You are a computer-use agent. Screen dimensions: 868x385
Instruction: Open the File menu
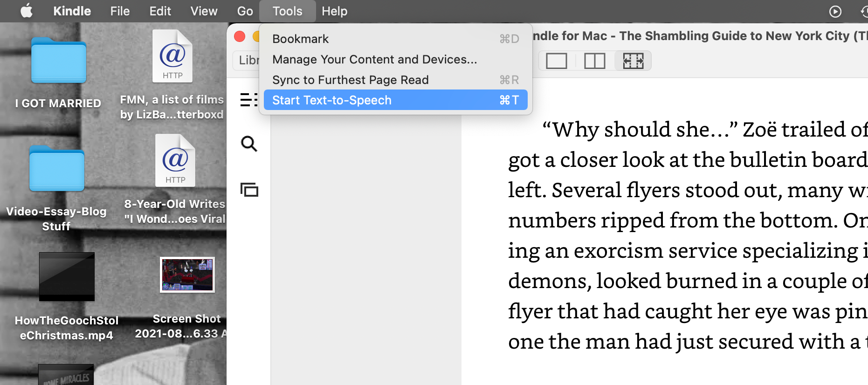(120, 11)
